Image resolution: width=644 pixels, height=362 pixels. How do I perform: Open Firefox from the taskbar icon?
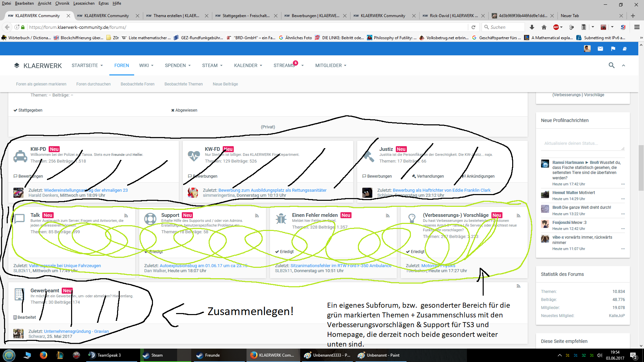44,355
